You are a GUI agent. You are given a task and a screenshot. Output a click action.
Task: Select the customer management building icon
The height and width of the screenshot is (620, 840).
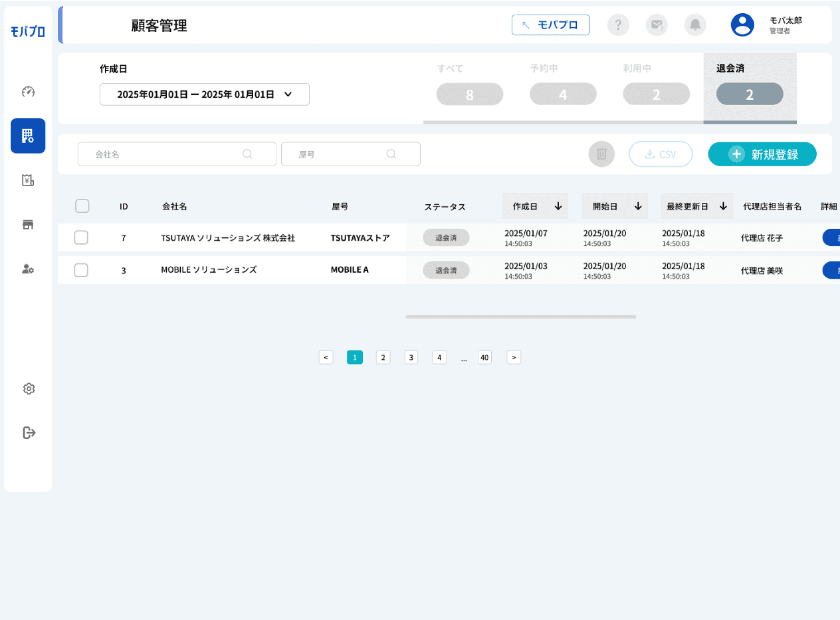[28, 136]
